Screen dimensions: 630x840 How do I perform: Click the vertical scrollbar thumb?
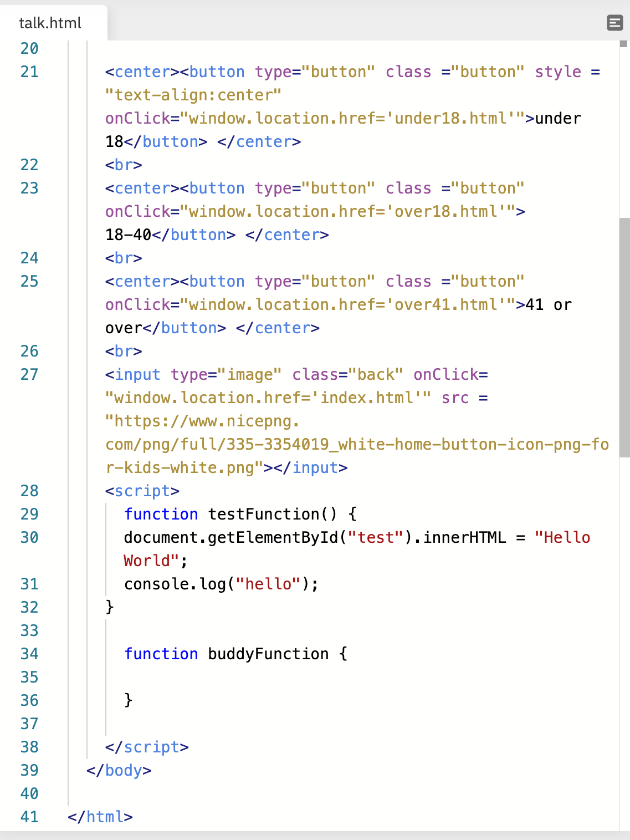[x=624, y=337]
